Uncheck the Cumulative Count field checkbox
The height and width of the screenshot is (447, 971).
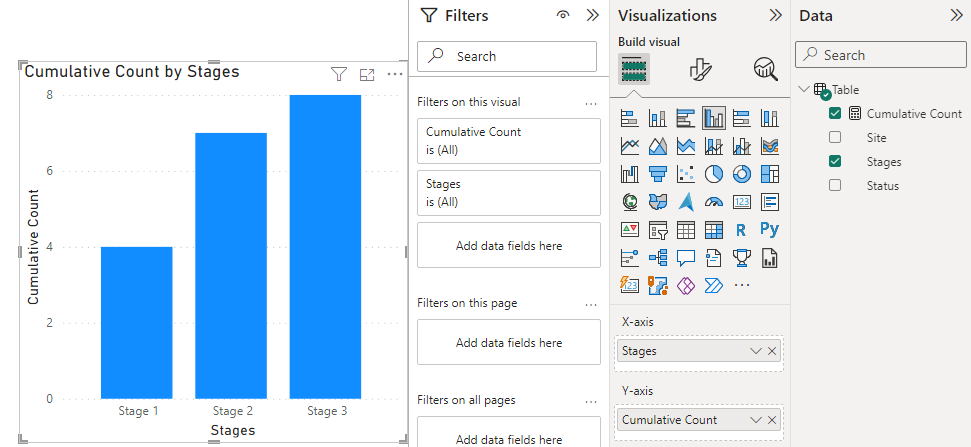point(835,113)
